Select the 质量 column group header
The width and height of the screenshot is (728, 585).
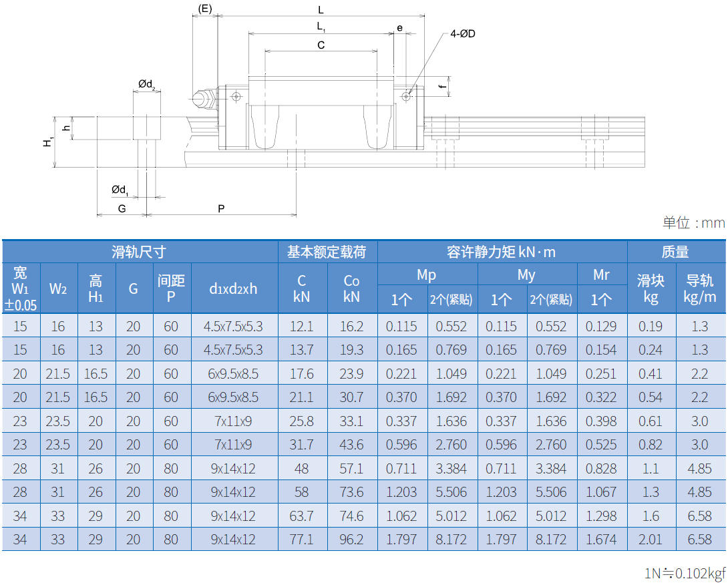(x=675, y=252)
